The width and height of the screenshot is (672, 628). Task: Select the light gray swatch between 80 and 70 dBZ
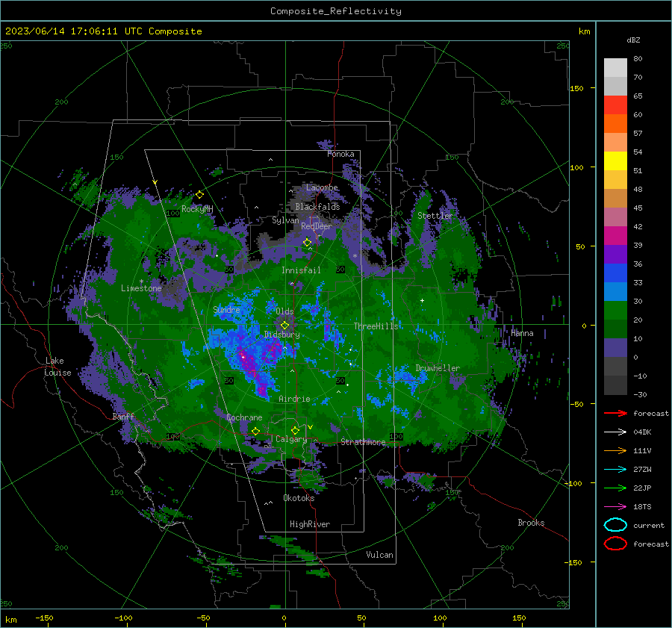point(615,68)
